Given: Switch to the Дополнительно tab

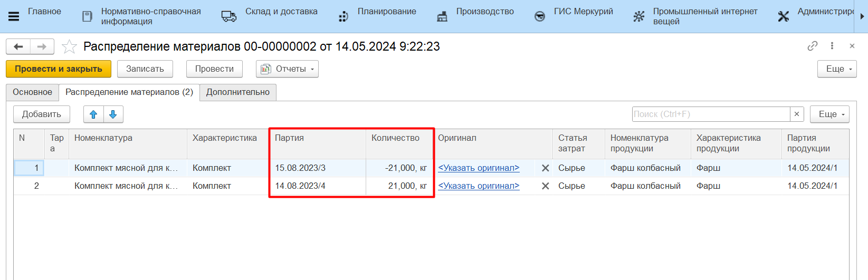Looking at the screenshot, I should click(x=237, y=92).
